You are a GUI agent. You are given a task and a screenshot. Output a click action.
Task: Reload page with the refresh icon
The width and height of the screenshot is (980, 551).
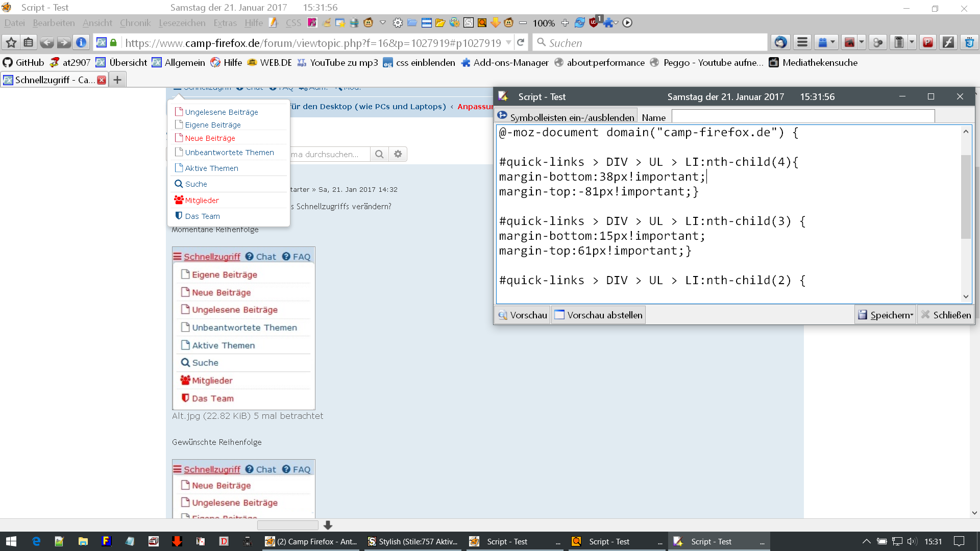click(x=521, y=42)
